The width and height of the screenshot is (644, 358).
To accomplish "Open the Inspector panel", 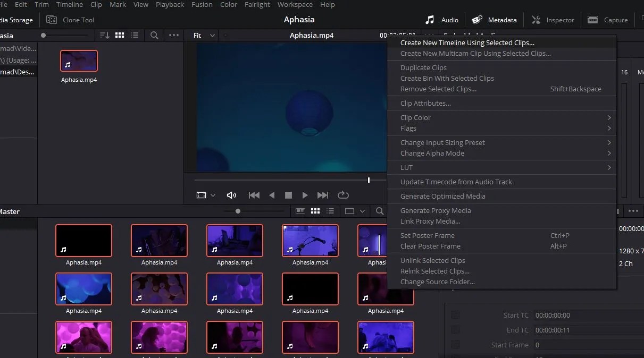I will point(553,20).
